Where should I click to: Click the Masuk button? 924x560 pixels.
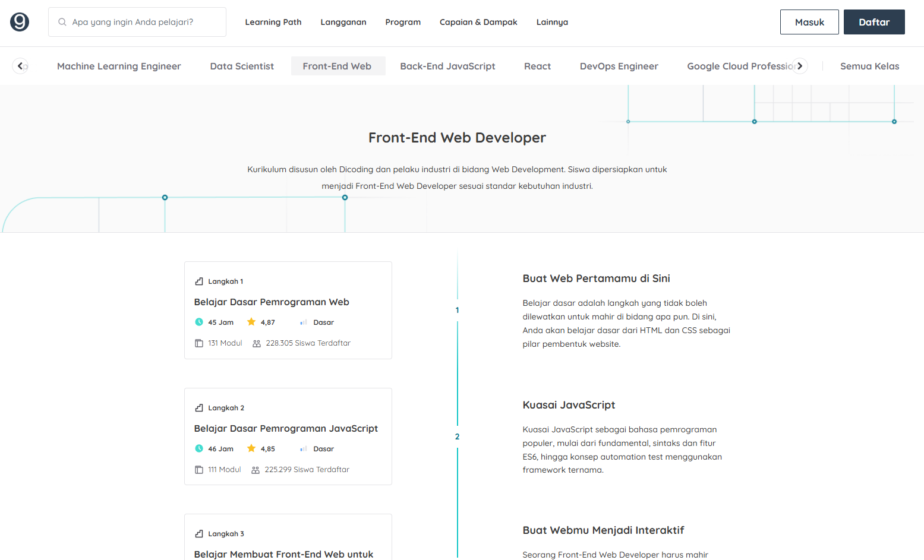click(809, 22)
